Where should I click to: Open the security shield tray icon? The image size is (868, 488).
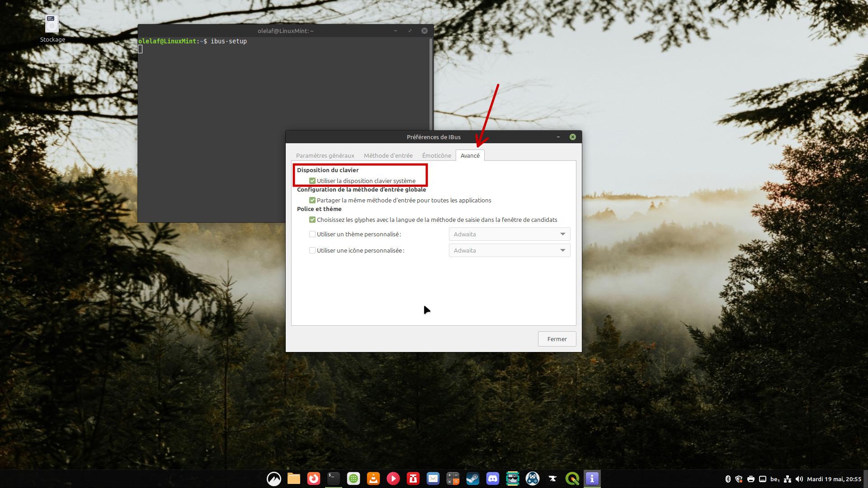(x=739, y=479)
